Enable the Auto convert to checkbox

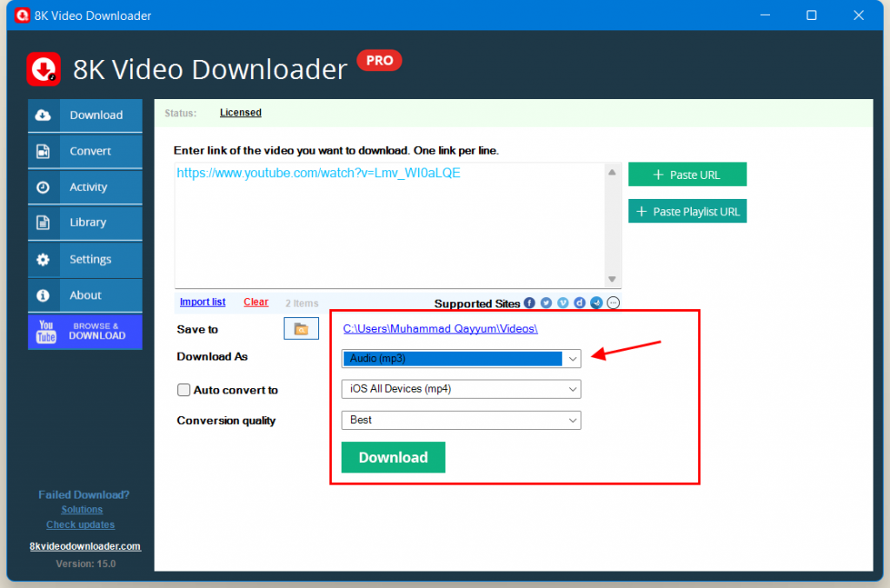pyautogui.click(x=183, y=390)
